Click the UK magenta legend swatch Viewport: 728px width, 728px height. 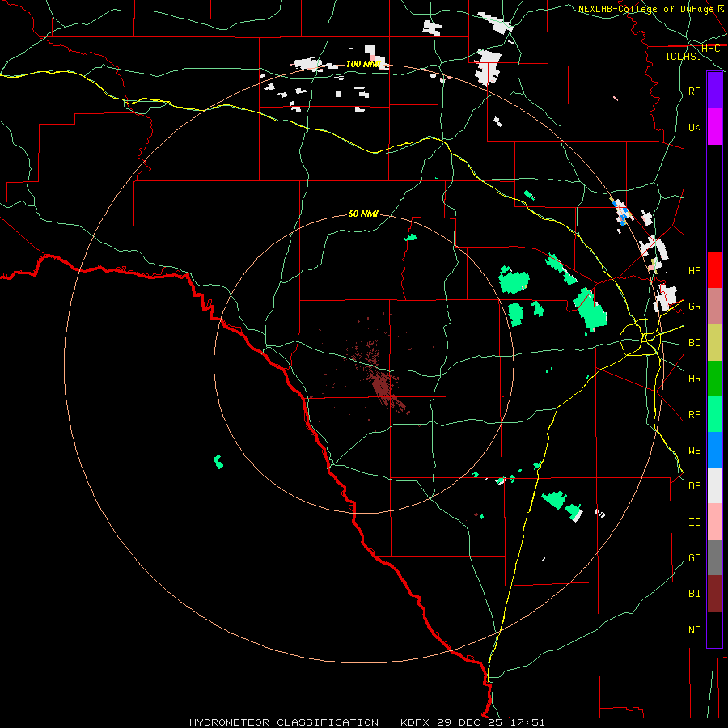tap(714, 127)
